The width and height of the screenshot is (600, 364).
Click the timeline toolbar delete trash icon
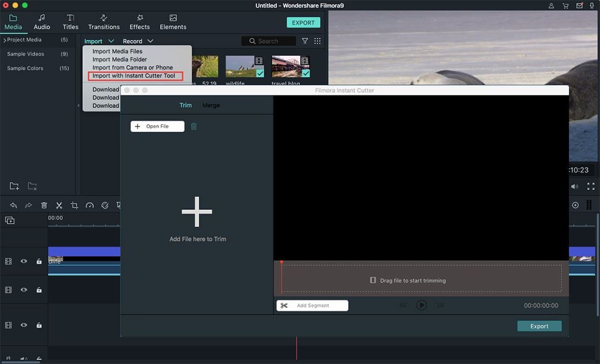pyautogui.click(x=44, y=205)
